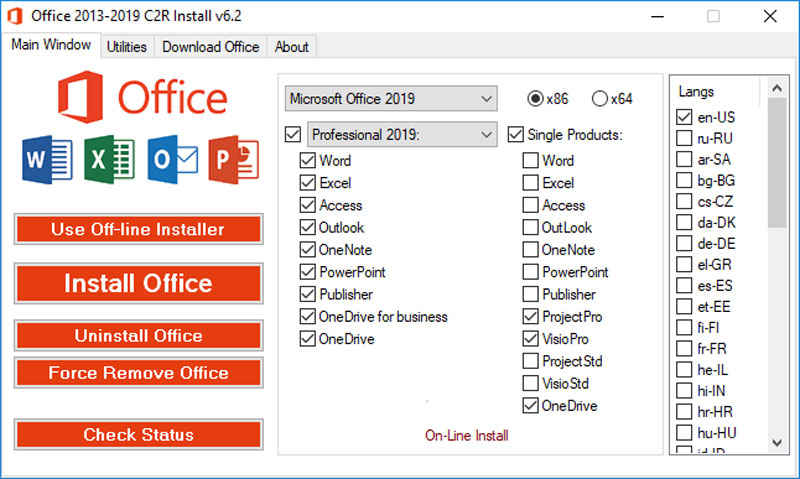Uncheck the Publisher checkbox under Professional 2019

[x=308, y=295]
